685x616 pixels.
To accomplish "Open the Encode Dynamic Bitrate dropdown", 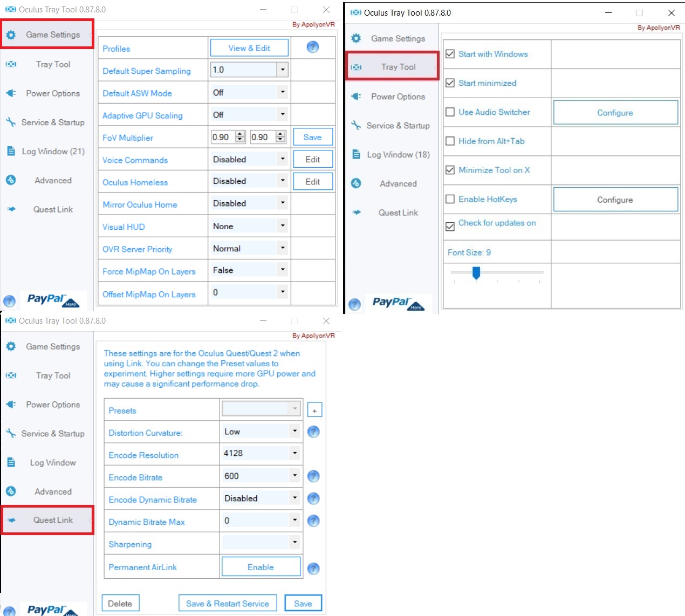I will pyautogui.click(x=294, y=498).
